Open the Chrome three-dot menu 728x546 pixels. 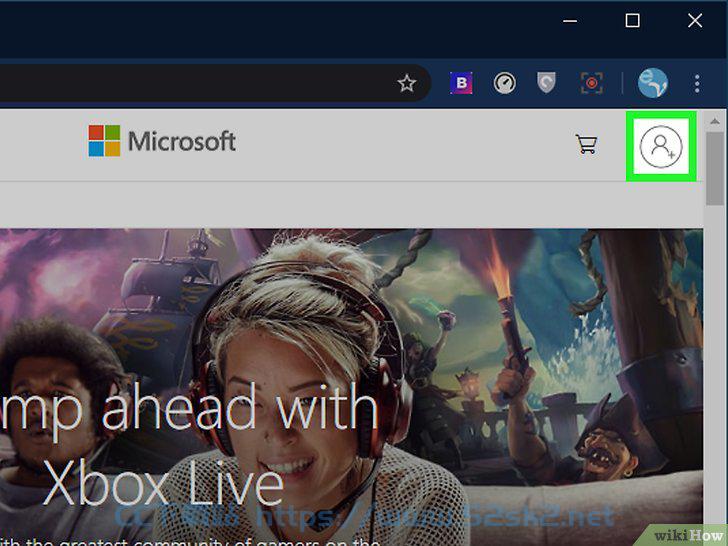tap(697, 84)
